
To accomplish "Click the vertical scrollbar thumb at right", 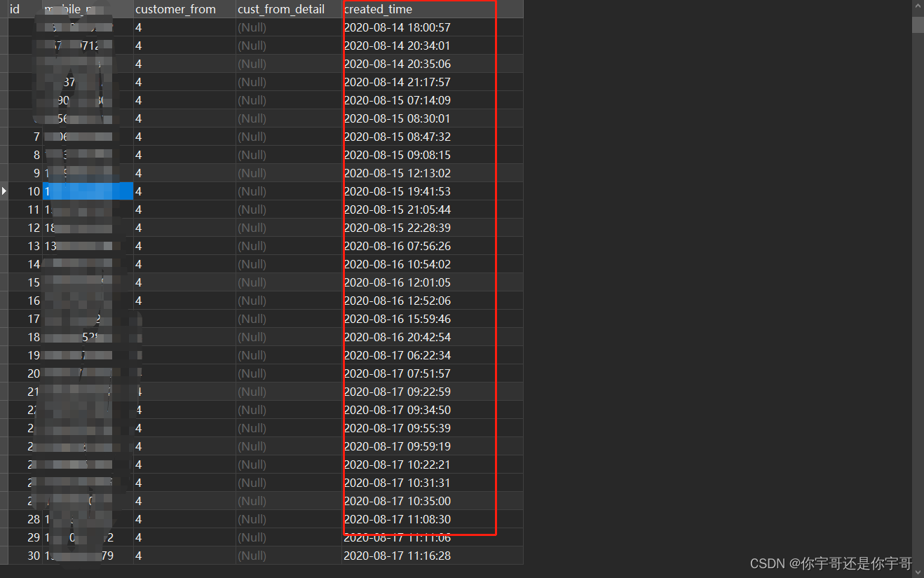I will point(918,25).
